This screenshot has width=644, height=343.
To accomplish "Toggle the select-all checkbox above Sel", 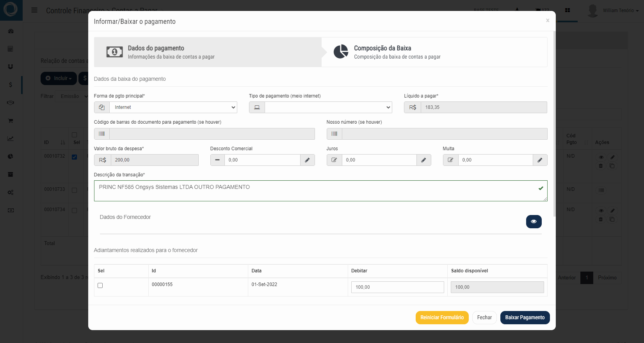I will pyautogui.click(x=74, y=135).
